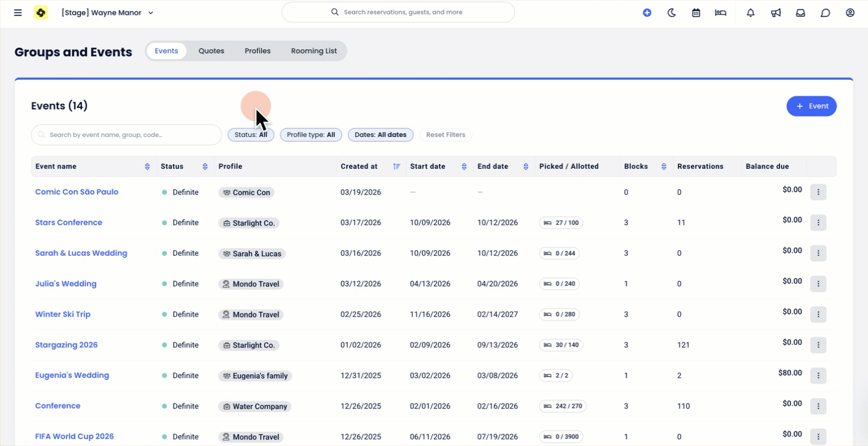Click the megaphone announcements icon

775,13
